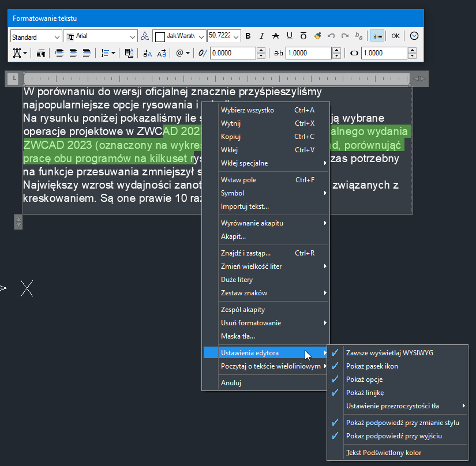Align the text right
Viewport: 476px width, 466px height.
pos(87,54)
